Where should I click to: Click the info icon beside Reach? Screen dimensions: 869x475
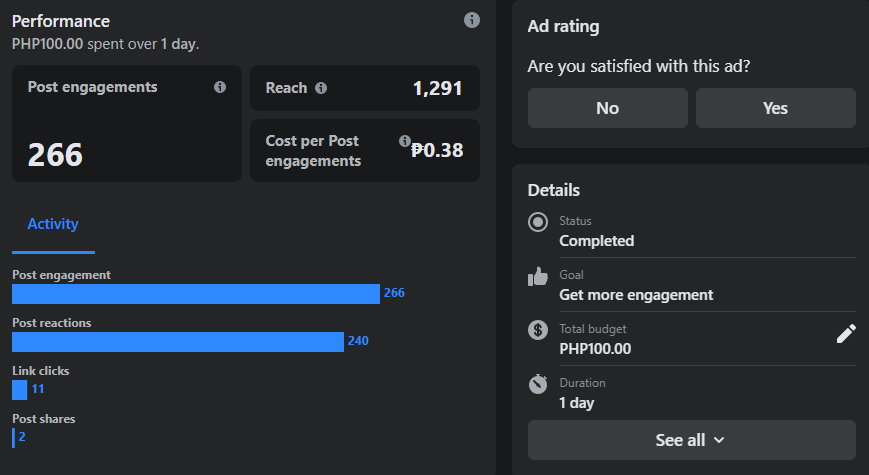pos(321,88)
